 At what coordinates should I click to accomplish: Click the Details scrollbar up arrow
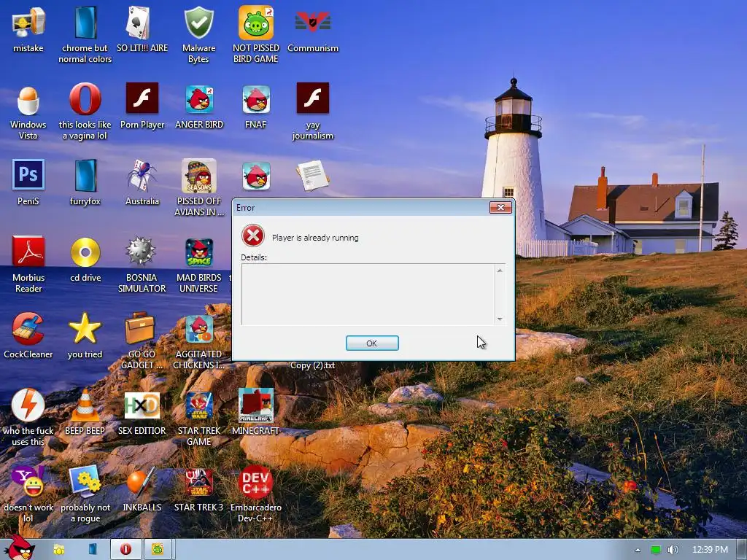[x=500, y=271]
